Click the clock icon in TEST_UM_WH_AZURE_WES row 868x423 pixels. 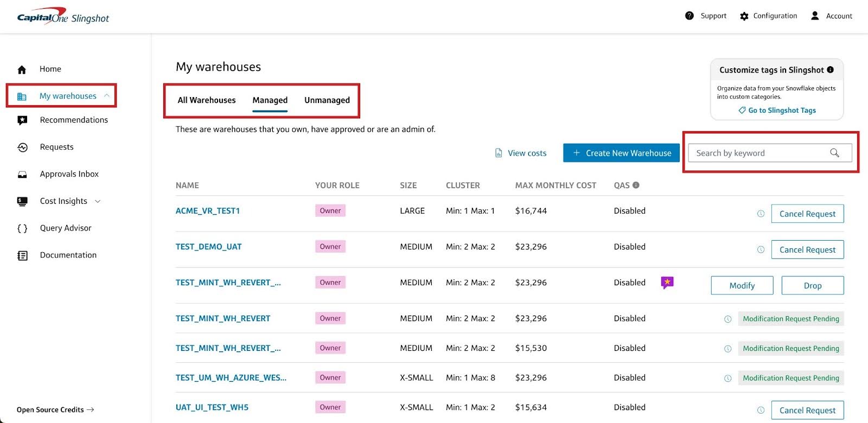coord(728,378)
